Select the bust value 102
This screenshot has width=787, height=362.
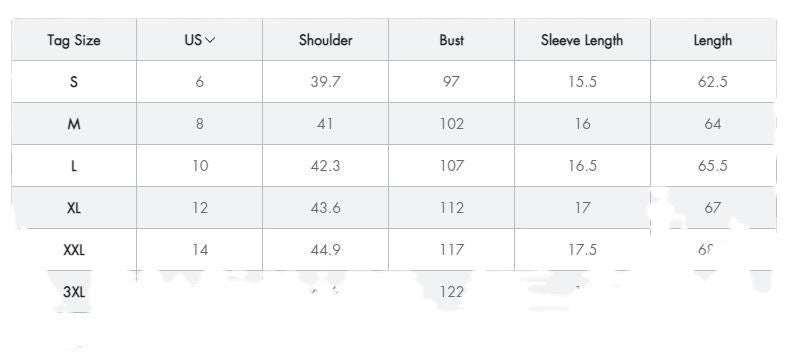451,124
